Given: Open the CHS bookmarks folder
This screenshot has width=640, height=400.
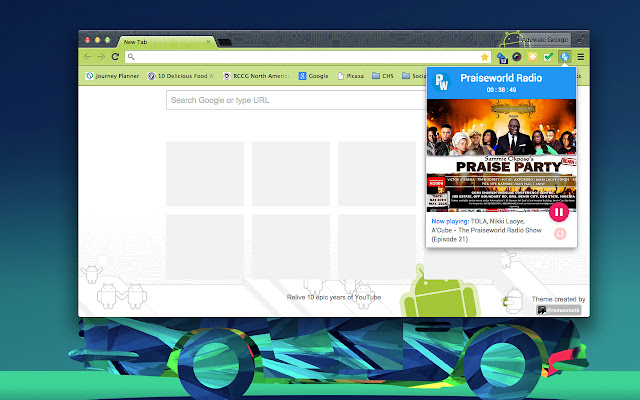Looking at the screenshot, I should coord(383,76).
